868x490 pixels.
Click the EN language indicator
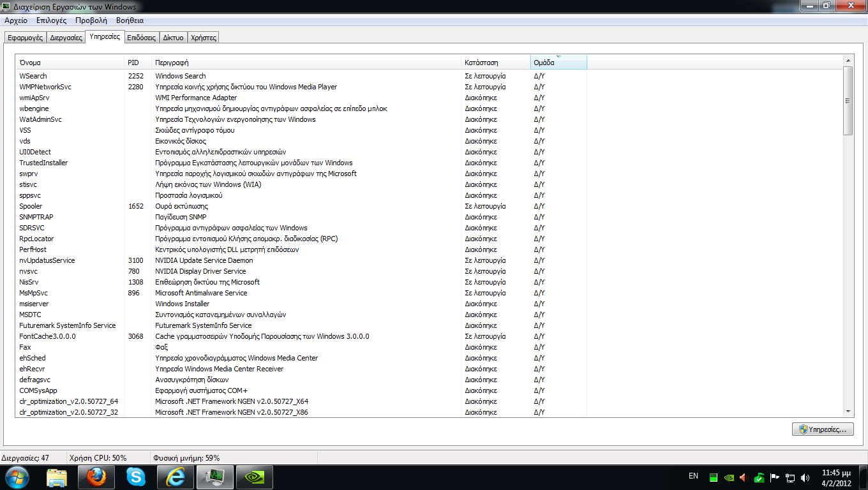pos(693,476)
